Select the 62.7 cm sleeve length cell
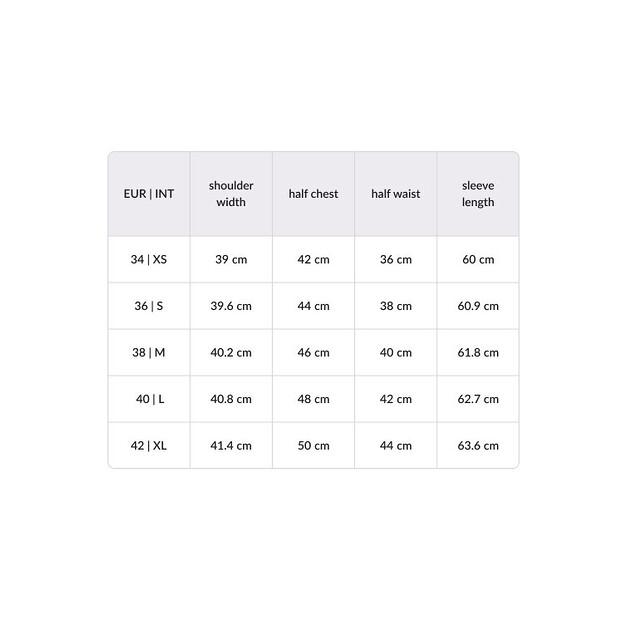 point(478,399)
